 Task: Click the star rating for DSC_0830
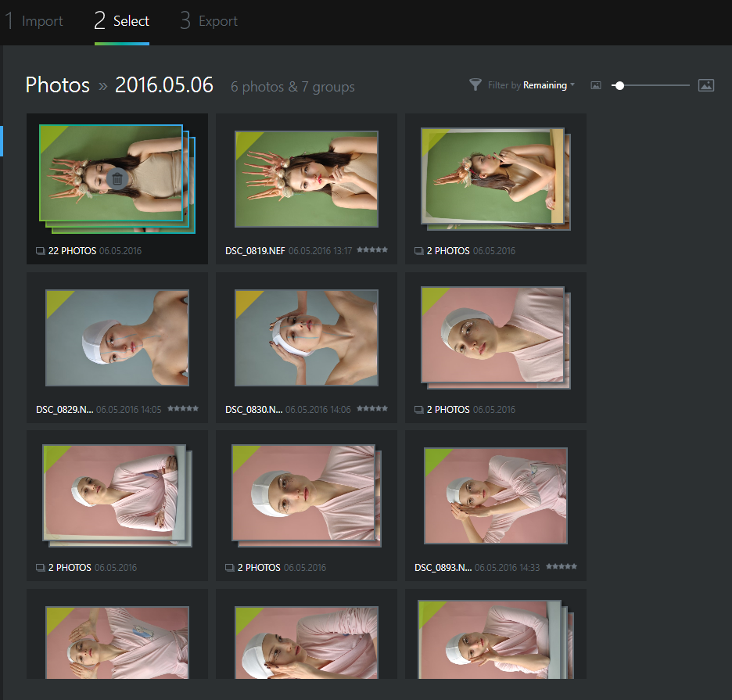point(372,408)
